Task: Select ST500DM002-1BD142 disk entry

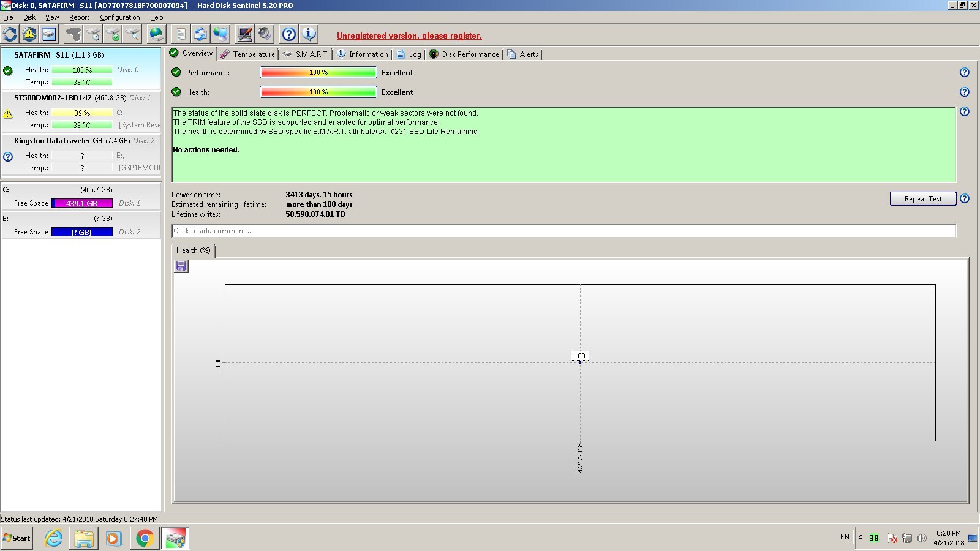Action: point(81,111)
